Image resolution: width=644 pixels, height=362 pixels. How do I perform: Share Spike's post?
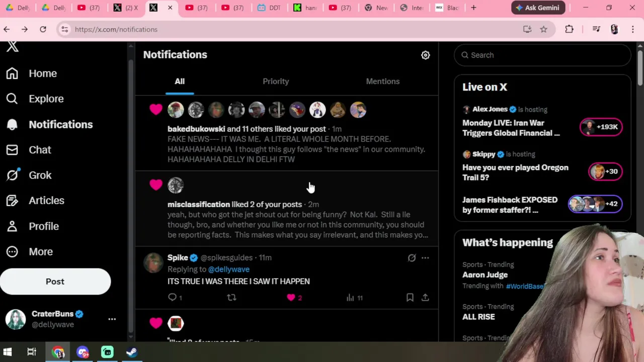[425, 298]
